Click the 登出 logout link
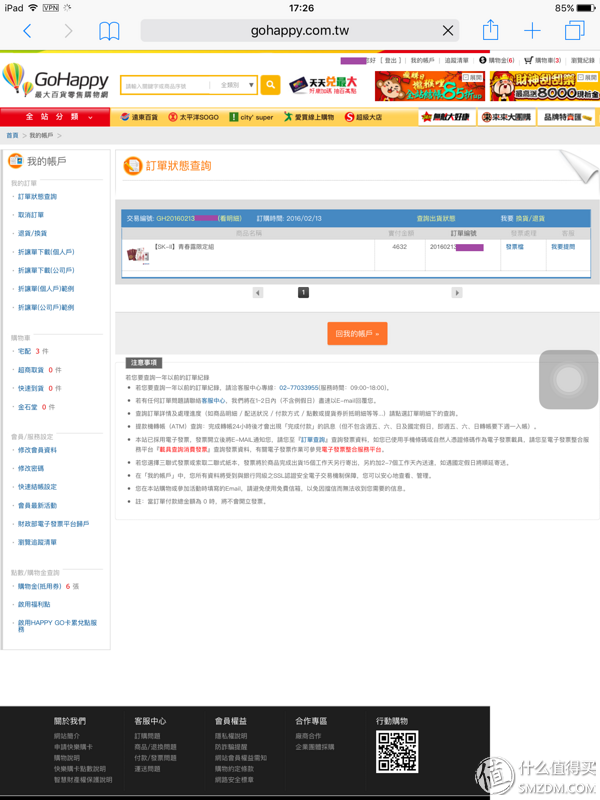This screenshot has height=800, width=600. click(x=390, y=60)
